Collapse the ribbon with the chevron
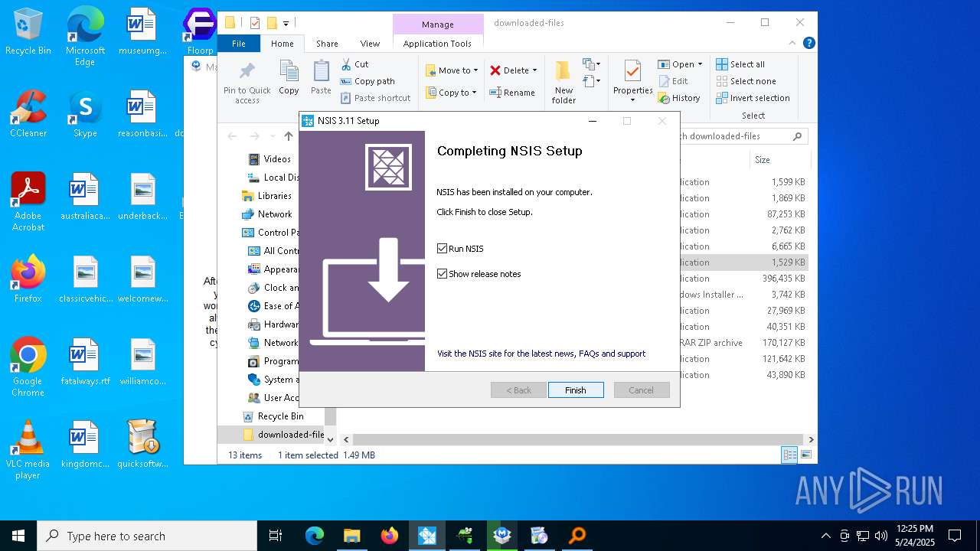980x551 pixels. [793, 44]
